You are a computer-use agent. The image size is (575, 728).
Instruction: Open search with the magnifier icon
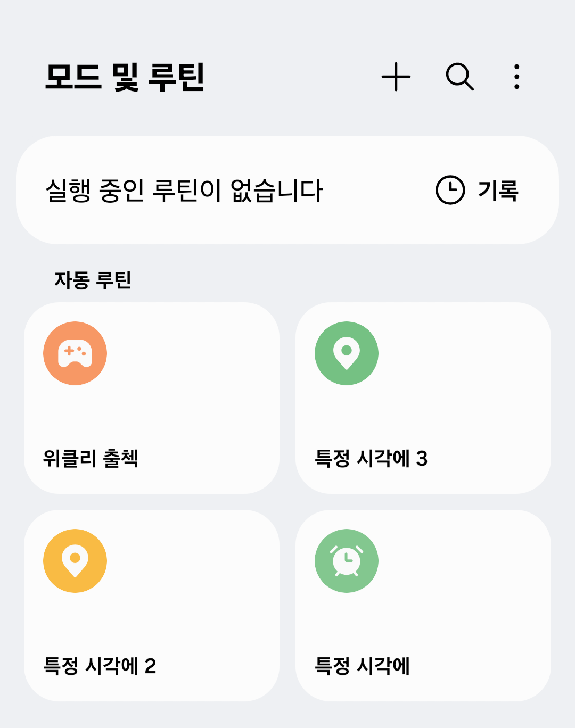click(460, 77)
